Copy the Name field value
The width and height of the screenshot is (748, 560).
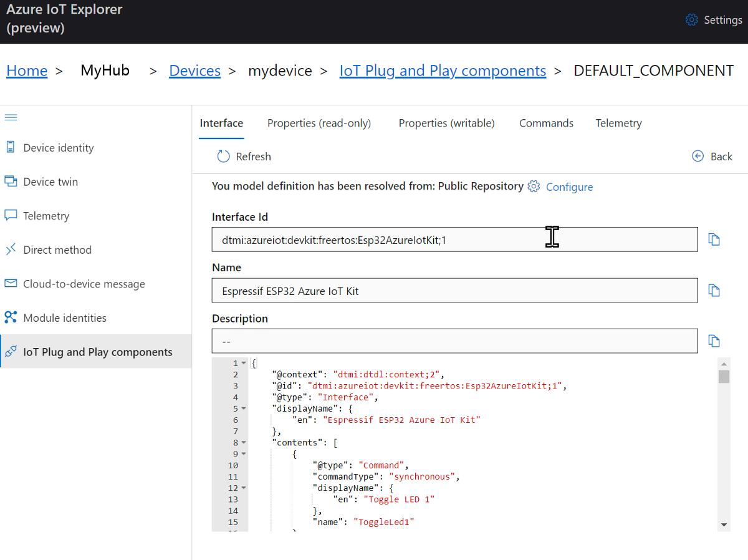[714, 290]
